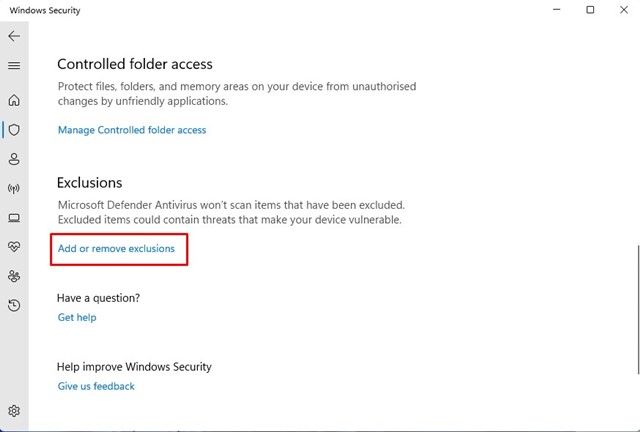Open Device performance & health heart icon
640x432 pixels.
click(x=14, y=246)
